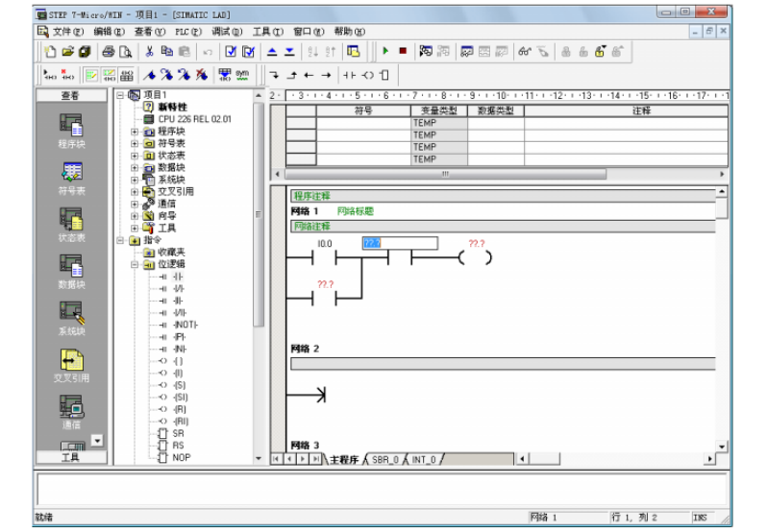
Task: Insert a line up branch
Action: click(x=291, y=75)
